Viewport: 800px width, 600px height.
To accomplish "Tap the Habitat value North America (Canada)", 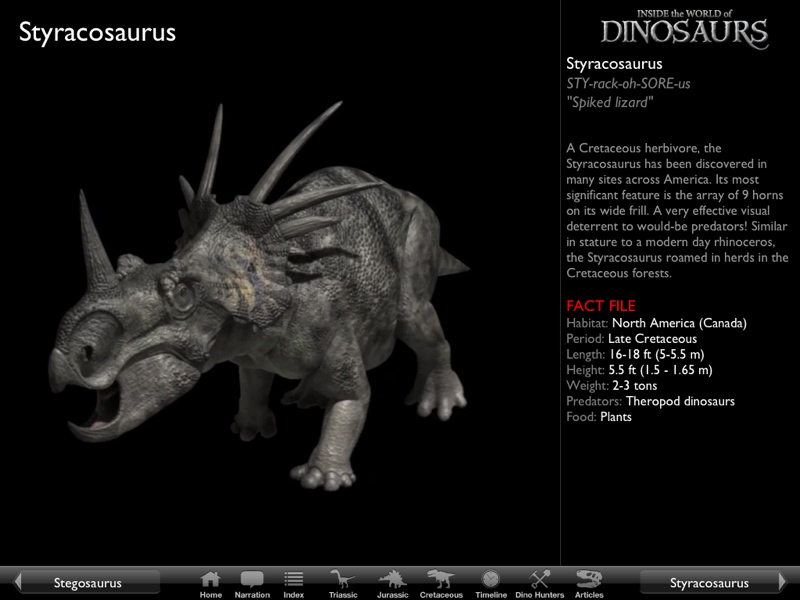I will (679, 323).
